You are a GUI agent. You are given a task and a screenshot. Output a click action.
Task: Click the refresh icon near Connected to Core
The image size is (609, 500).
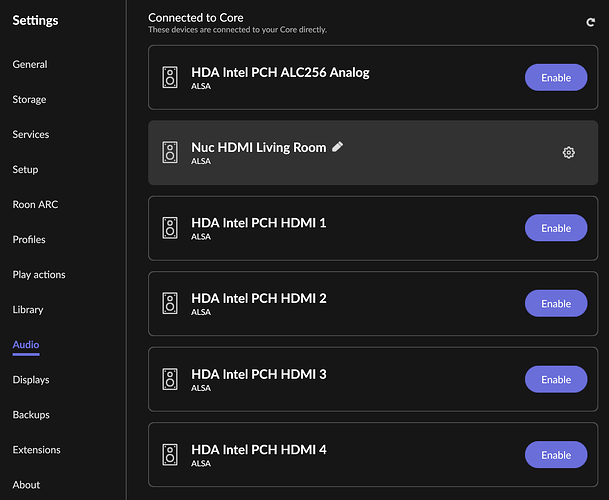[590, 21]
